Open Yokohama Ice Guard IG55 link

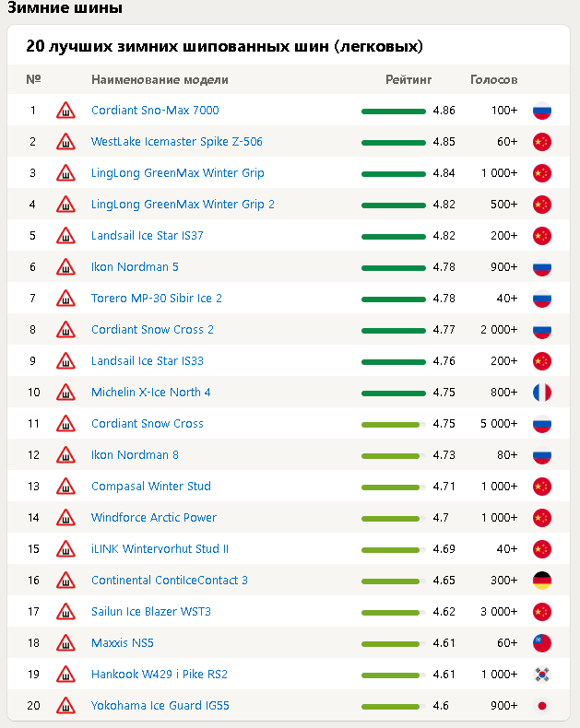(x=160, y=706)
